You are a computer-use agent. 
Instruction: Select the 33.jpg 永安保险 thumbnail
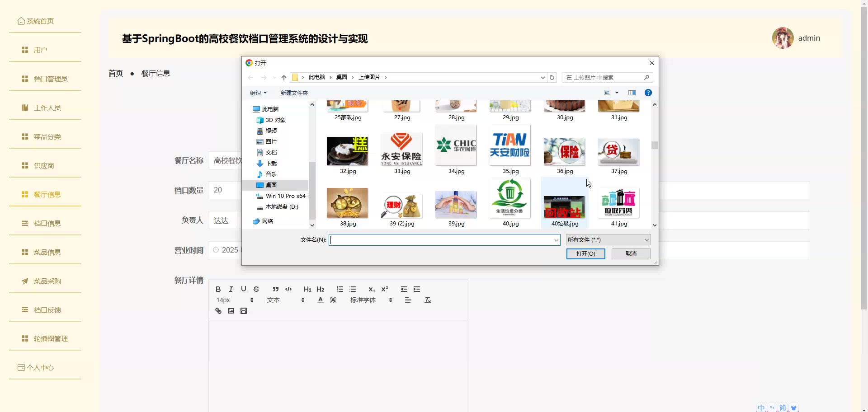click(402, 153)
